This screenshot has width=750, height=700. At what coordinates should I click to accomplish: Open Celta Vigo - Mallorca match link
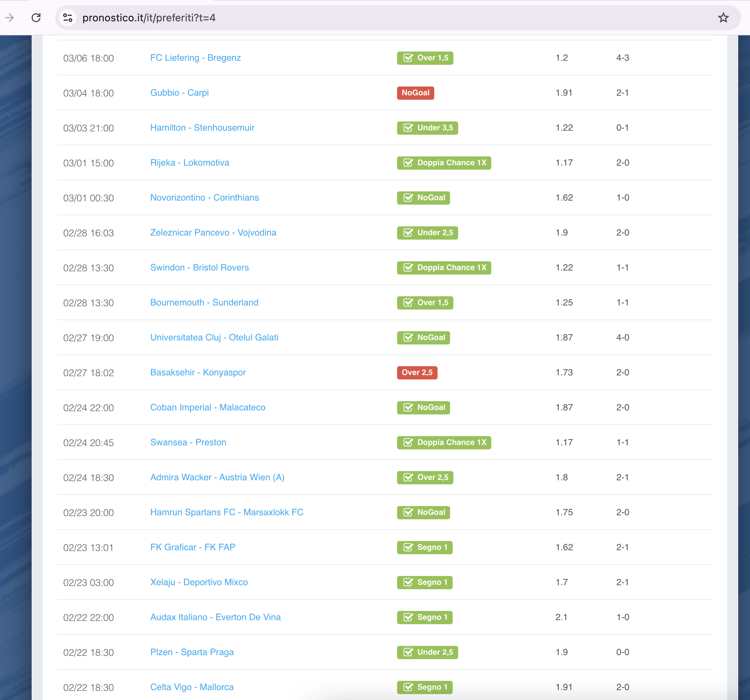pos(192,687)
